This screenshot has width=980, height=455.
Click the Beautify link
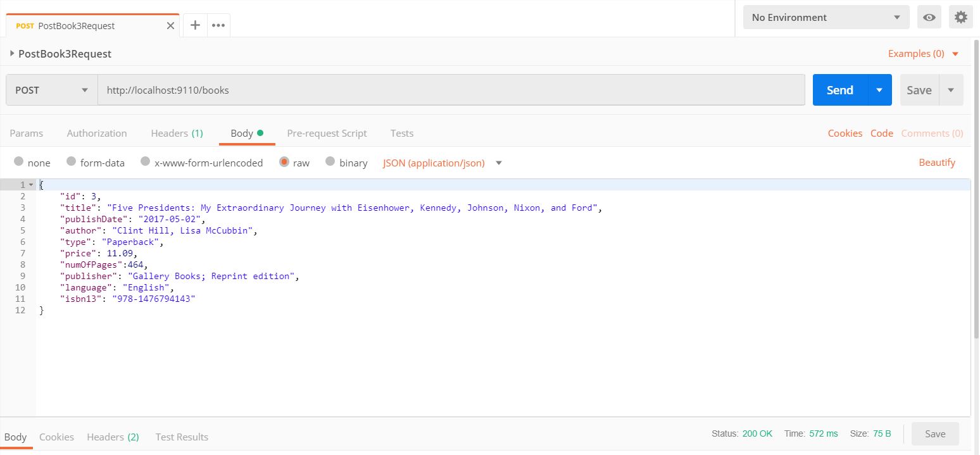click(x=936, y=163)
